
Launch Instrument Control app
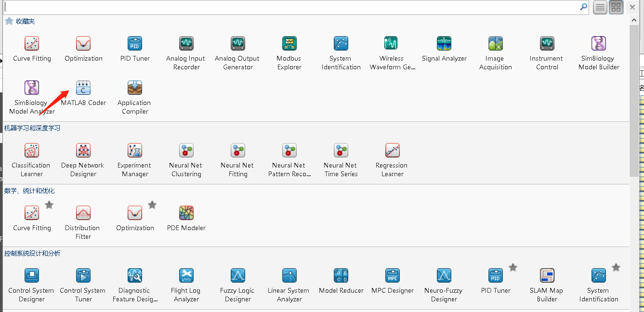[x=547, y=53]
